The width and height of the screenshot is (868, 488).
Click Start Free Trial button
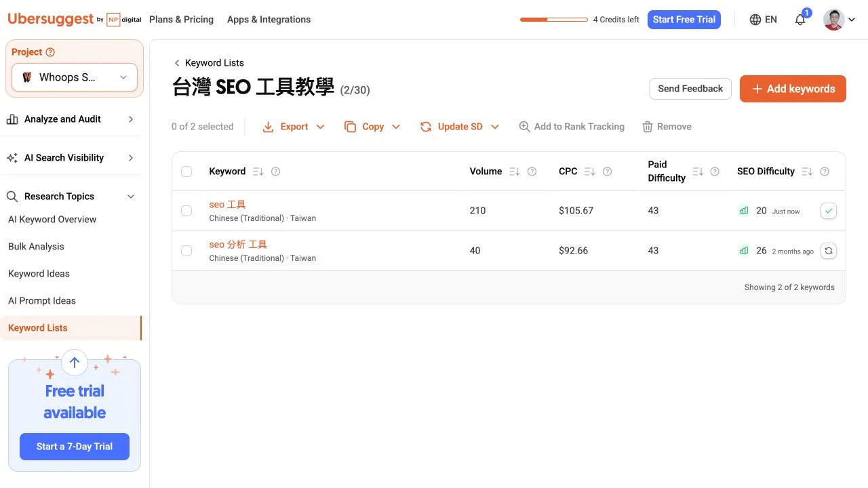[684, 20]
